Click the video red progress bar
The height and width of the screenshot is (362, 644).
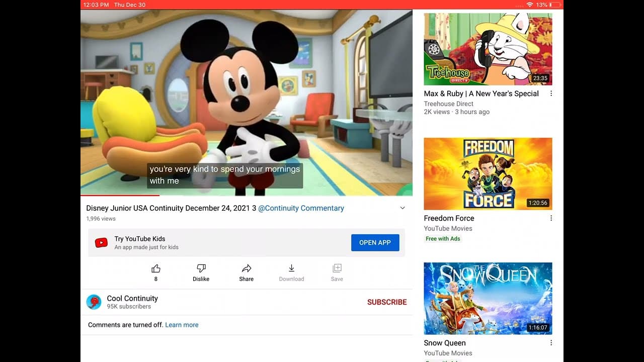120,195
